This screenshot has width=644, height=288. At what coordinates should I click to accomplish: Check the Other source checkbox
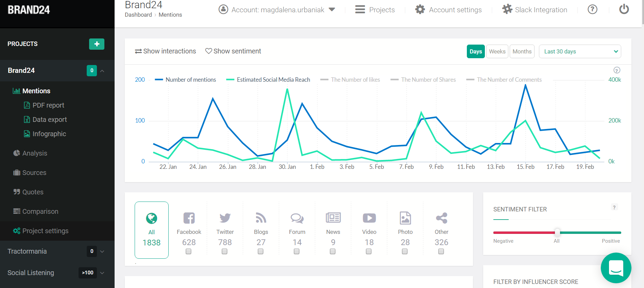tap(441, 252)
